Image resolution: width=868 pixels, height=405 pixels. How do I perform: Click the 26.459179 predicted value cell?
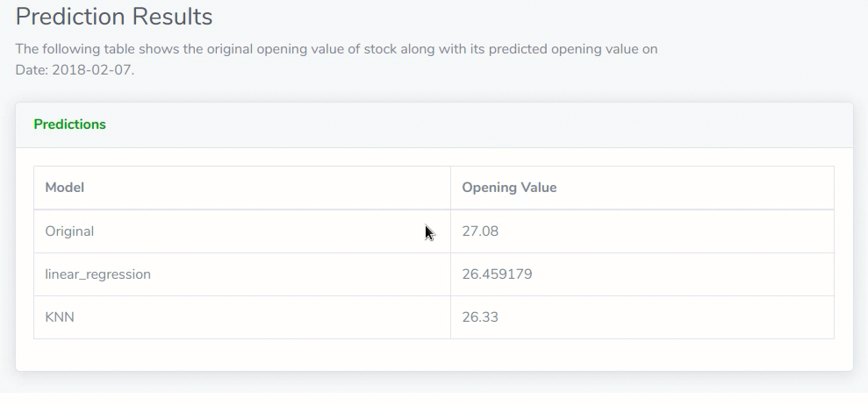(497, 274)
